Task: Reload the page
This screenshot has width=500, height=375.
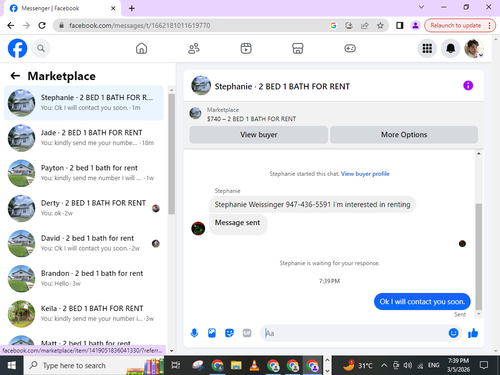Action: click(x=42, y=26)
